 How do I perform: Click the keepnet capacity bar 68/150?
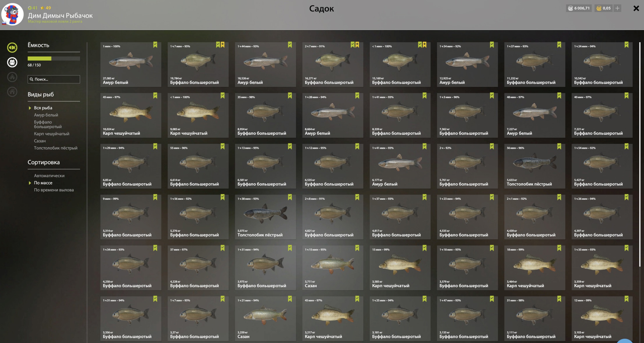click(54, 59)
